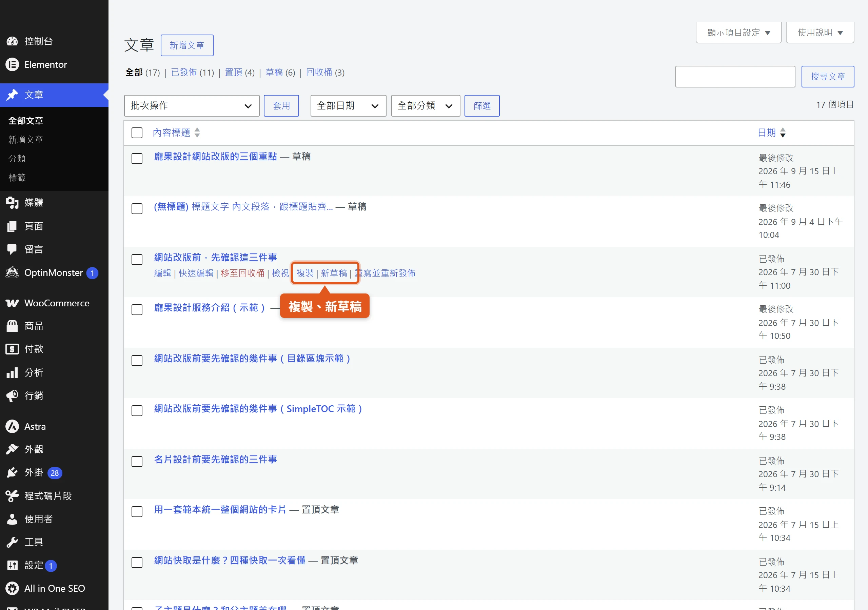The image size is (868, 610).
Task: Check the box for 網站改版前，先確認這三件事
Action: [137, 259]
